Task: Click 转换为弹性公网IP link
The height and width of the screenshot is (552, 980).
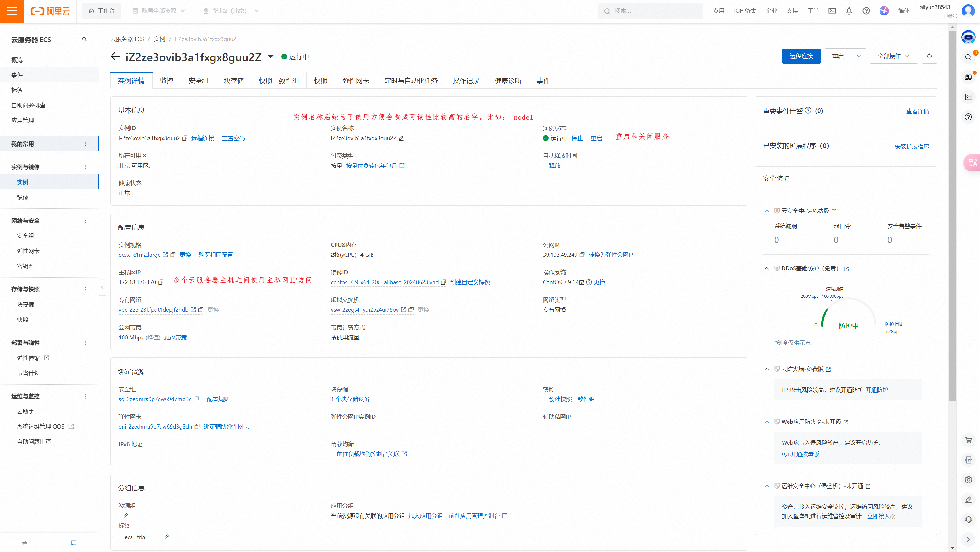Action: click(x=611, y=255)
